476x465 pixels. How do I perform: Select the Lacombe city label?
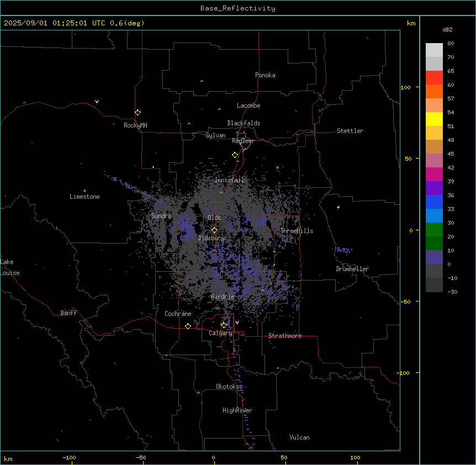[x=248, y=105]
